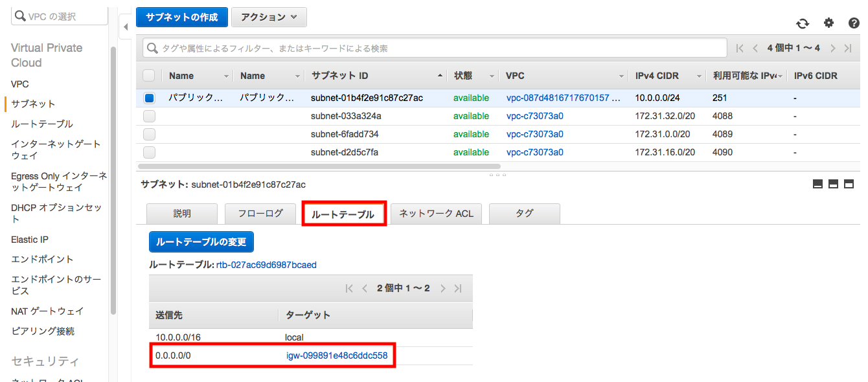The height and width of the screenshot is (382, 868).
Task: Open the settings gear icon
Action: coord(828,23)
